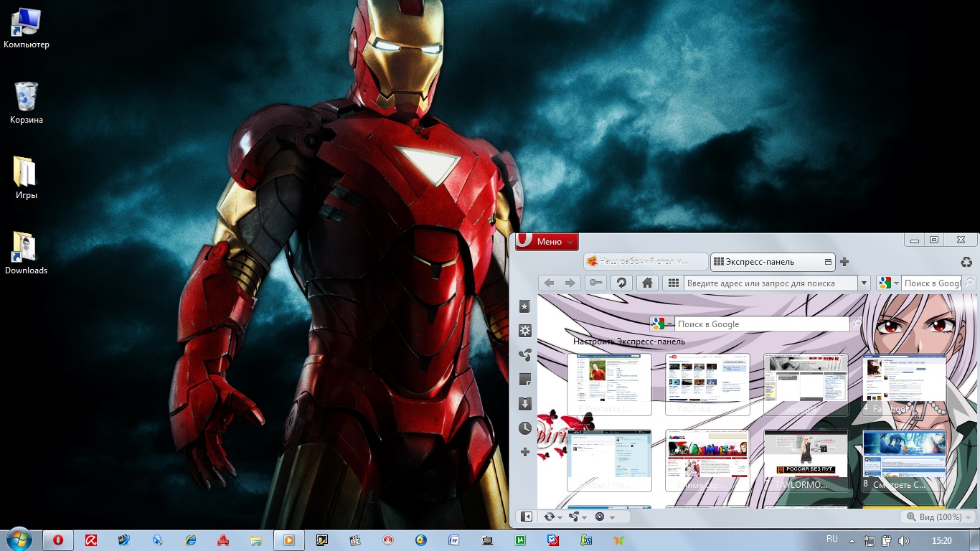Screen dimensions: 980x551
Task: Open Компьютер desktop icon
Action: tap(27, 29)
